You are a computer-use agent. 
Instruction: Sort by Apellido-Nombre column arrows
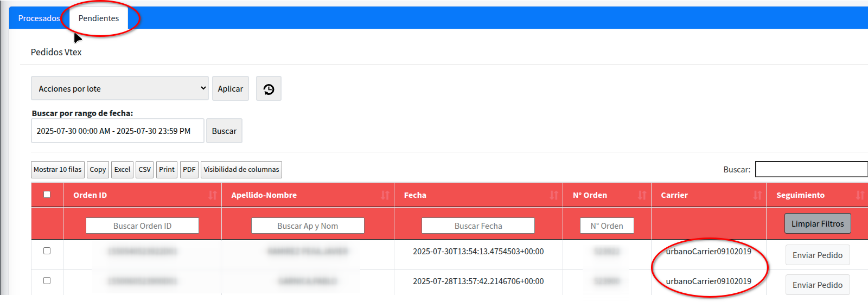385,195
